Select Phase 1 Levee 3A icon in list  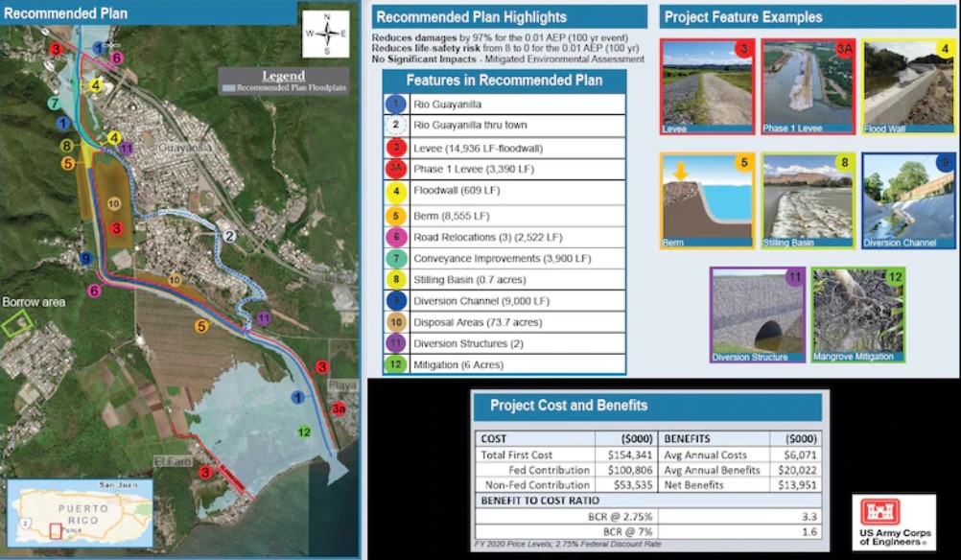pyautogui.click(x=395, y=169)
